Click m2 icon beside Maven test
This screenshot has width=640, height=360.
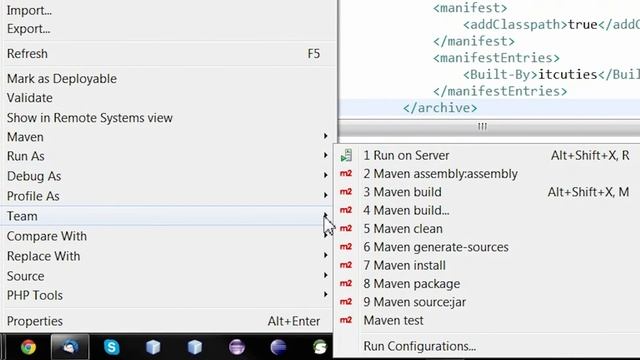coord(346,320)
